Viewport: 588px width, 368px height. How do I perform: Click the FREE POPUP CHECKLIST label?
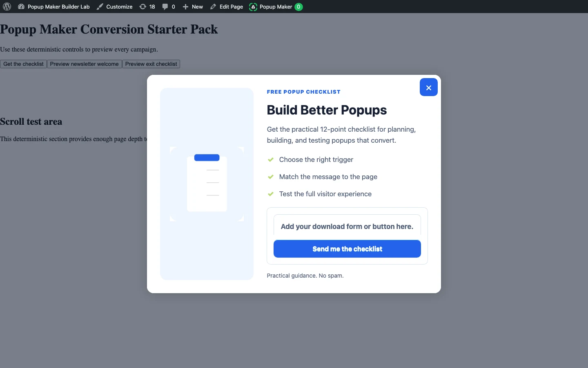303,92
